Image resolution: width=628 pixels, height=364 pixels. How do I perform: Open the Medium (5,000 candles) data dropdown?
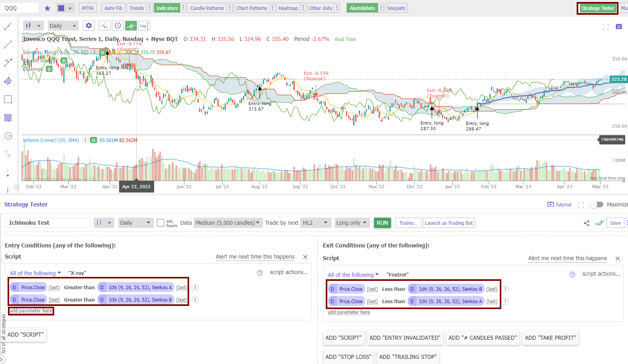pyautogui.click(x=227, y=223)
